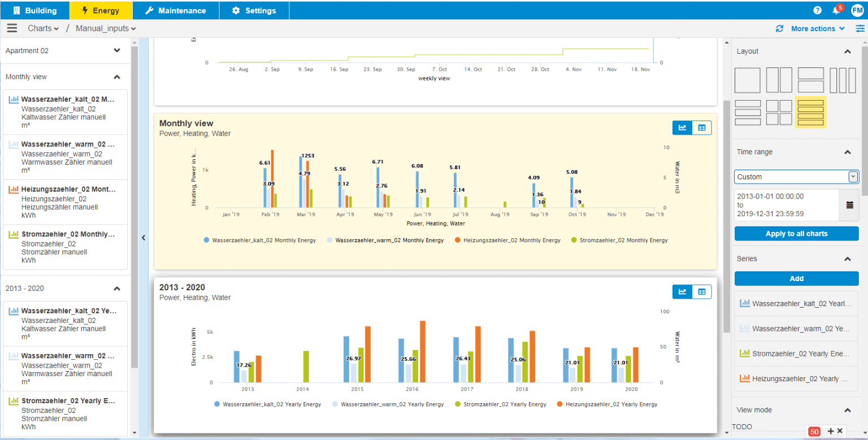This screenshot has width=868, height=440.
Task: Open the date picker calendar for Time range
Action: click(850, 205)
